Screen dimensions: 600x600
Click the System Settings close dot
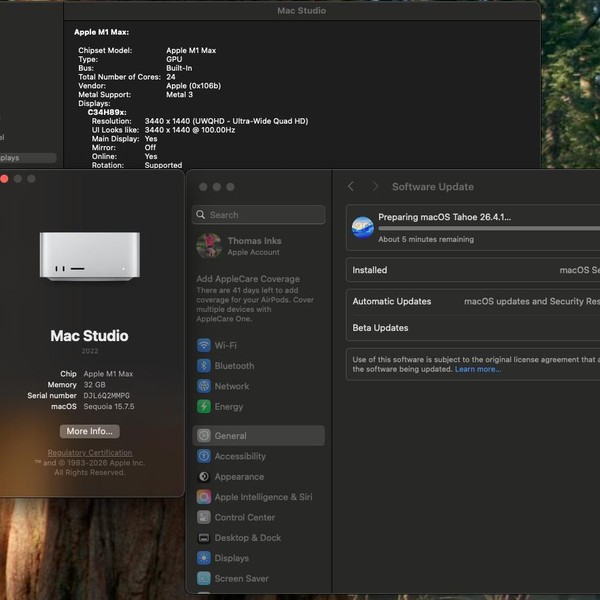[203, 187]
